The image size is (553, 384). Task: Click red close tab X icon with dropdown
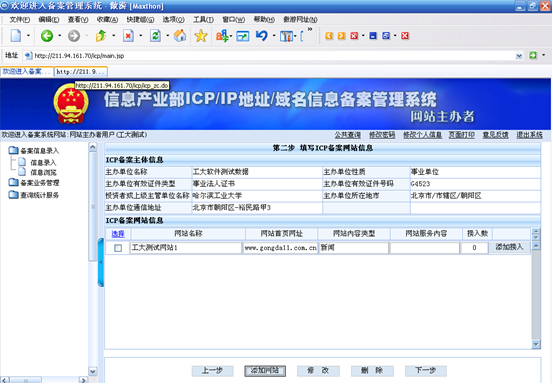click(354, 36)
